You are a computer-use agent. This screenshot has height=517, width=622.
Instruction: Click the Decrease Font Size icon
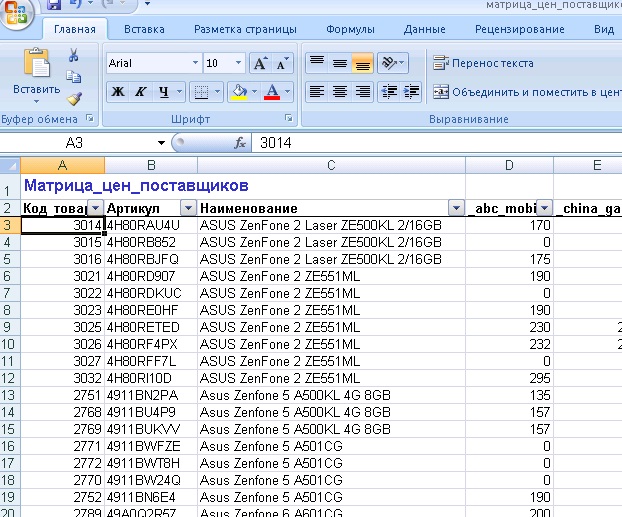click(x=282, y=63)
